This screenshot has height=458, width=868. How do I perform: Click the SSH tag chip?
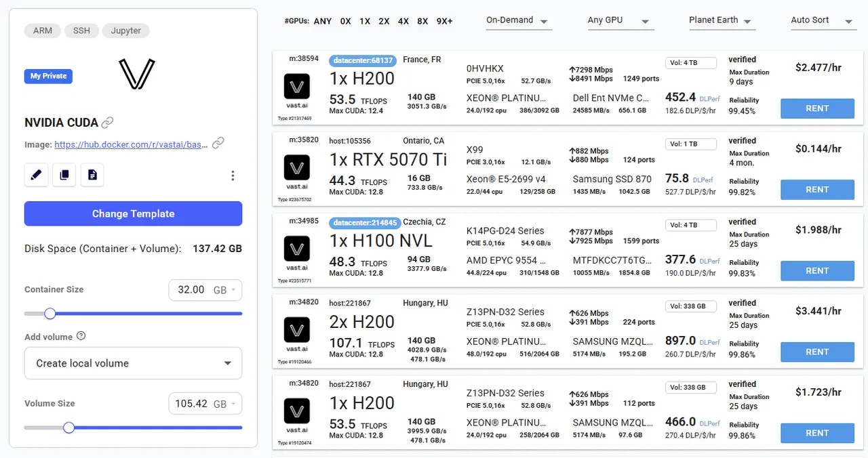81,30
